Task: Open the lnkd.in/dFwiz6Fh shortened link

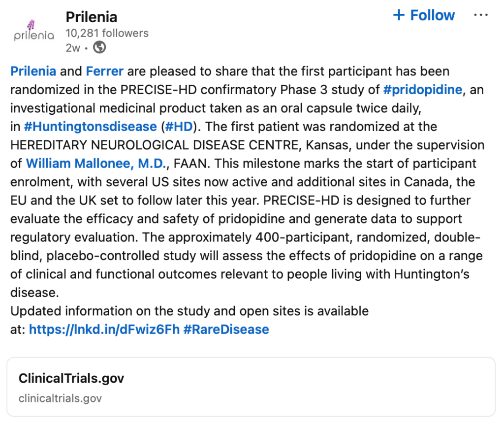Action: tap(104, 329)
